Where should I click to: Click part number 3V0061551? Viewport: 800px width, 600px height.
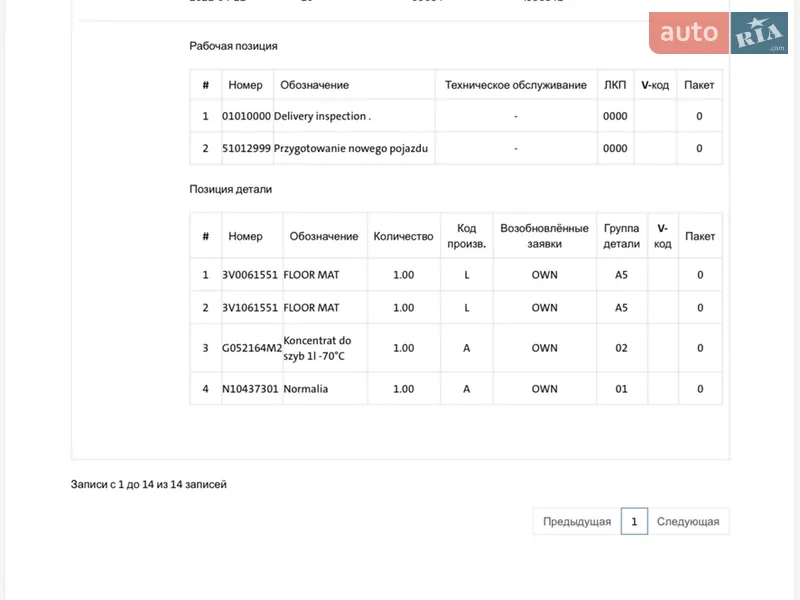250,275
